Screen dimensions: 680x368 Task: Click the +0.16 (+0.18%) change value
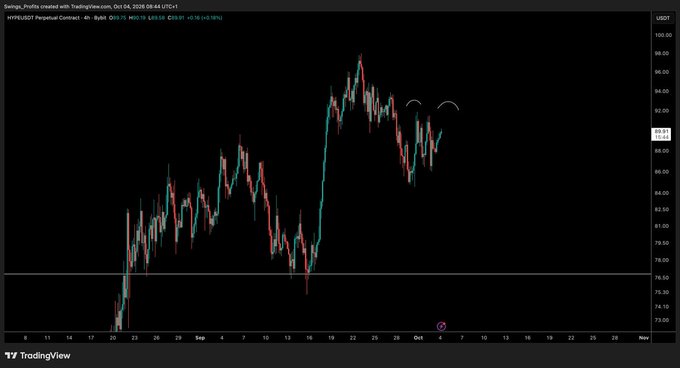205,18
